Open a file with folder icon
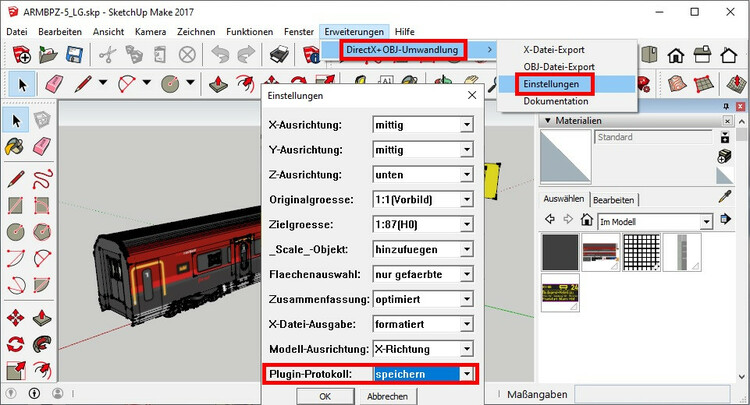The height and width of the screenshot is (405, 750). point(48,55)
